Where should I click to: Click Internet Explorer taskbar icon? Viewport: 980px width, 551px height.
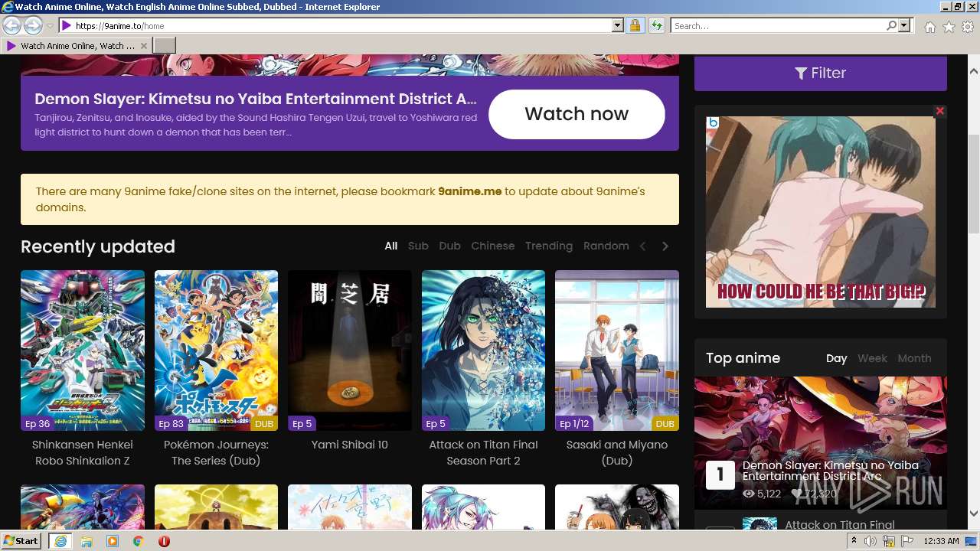click(60, 541)
